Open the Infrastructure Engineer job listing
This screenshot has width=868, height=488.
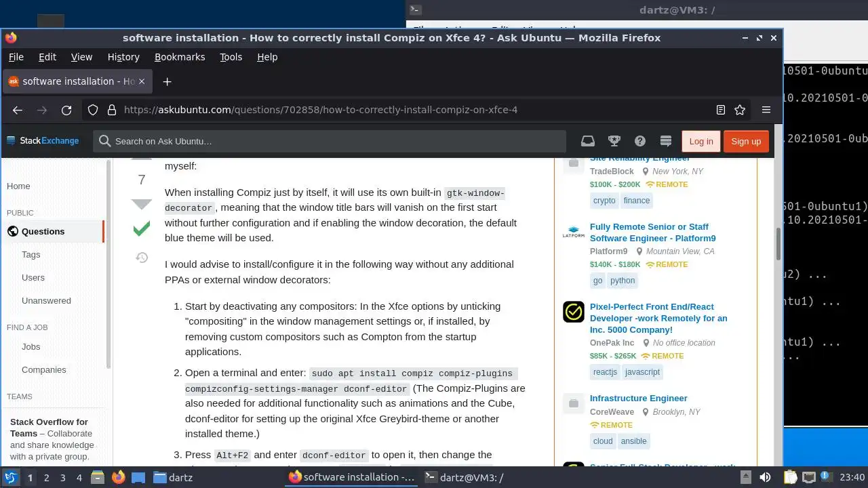coord(638,398)
